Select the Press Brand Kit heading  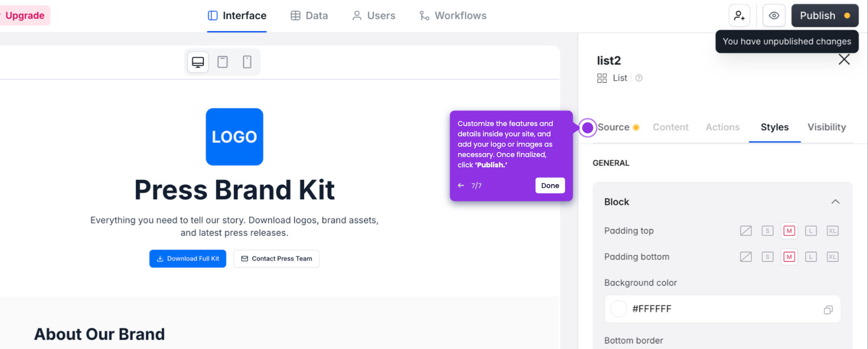click(234, 190)
